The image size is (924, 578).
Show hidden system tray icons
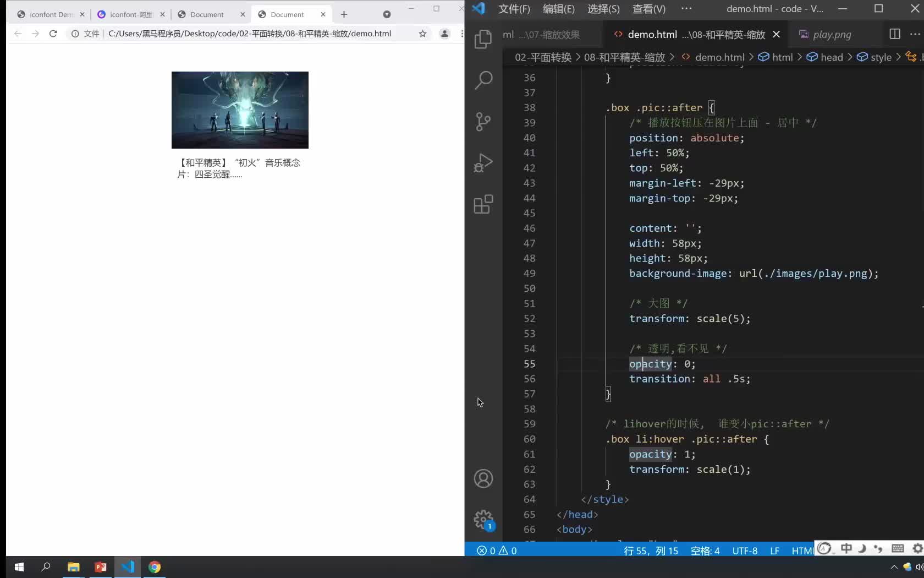click(894, 567)
